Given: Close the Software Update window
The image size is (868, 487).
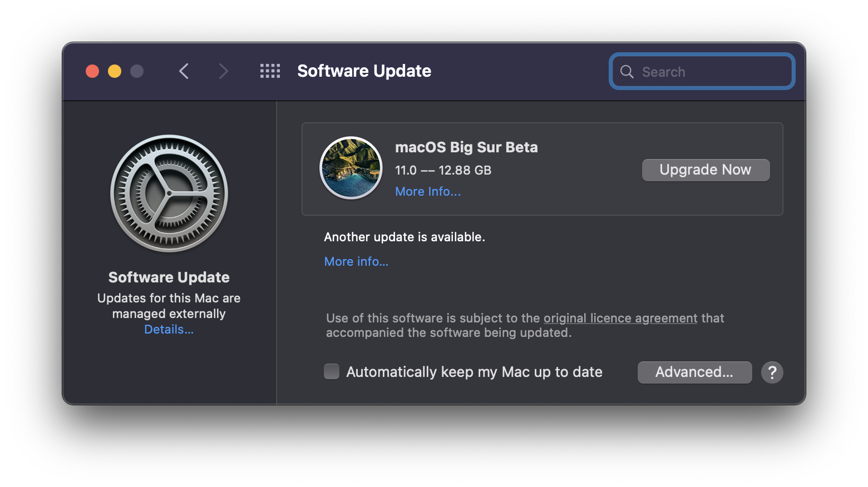Looking at the screenshot, I should 92,71.
